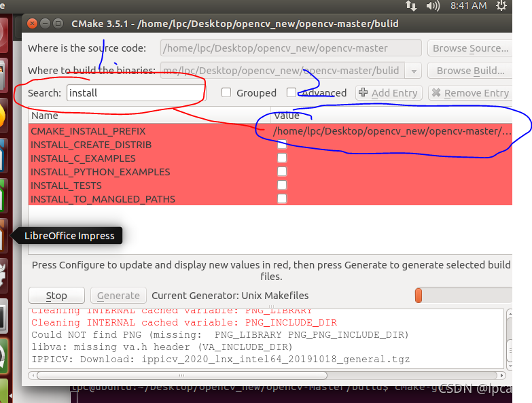The image size is (532, 403).
Task: Click the Browse Build button
Action: [470, 71]
